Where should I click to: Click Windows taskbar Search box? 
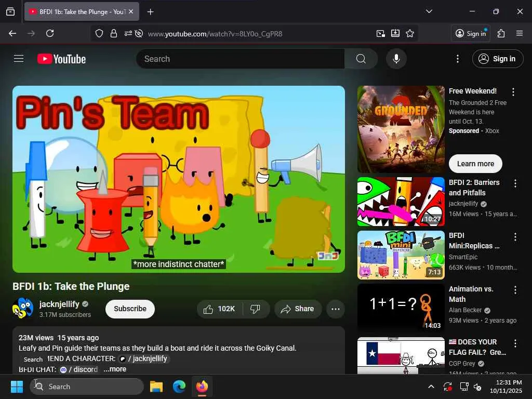click(x=87, y=387)
